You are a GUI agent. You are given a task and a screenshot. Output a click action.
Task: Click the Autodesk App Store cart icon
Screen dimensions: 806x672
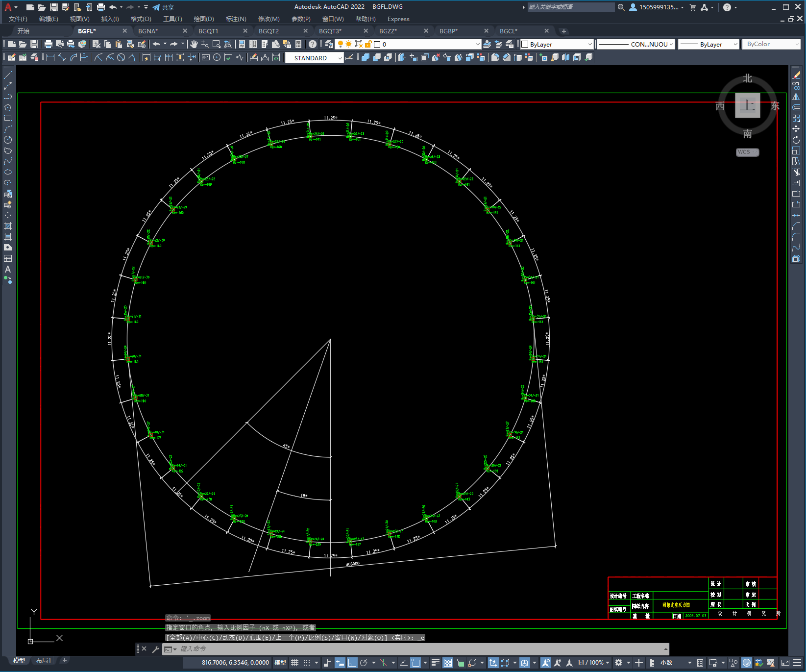pyautogui.click(x=692, y=7)
